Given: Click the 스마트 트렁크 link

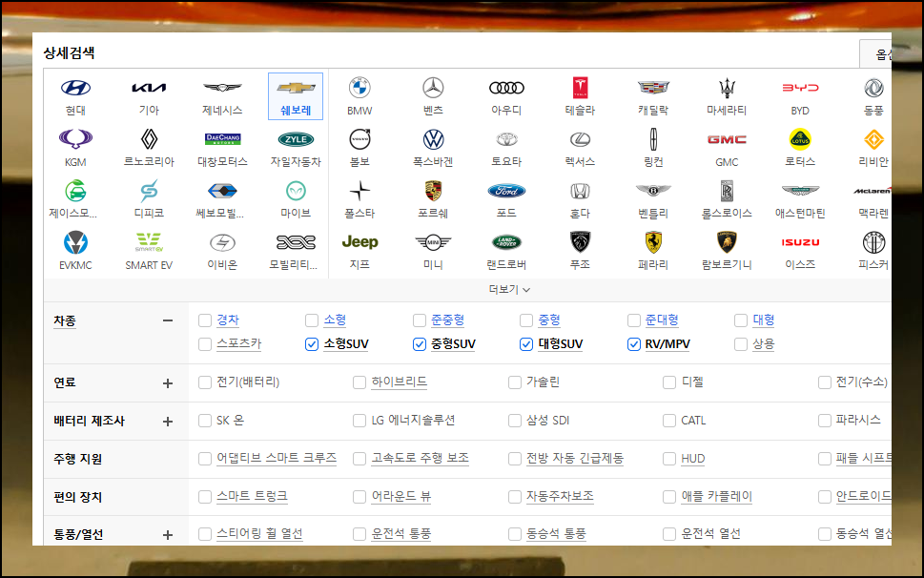Looking at the screenshot, I should point(252,496).
